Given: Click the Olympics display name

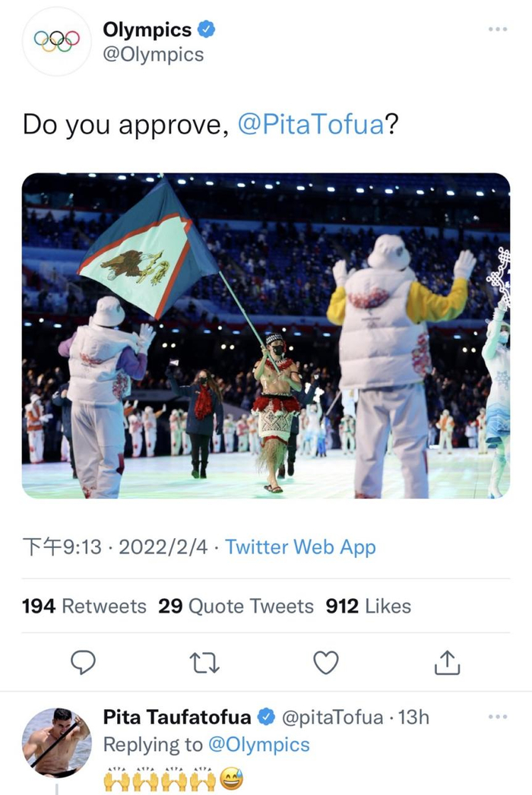Looking at the screenshot, I should (147, 30).
